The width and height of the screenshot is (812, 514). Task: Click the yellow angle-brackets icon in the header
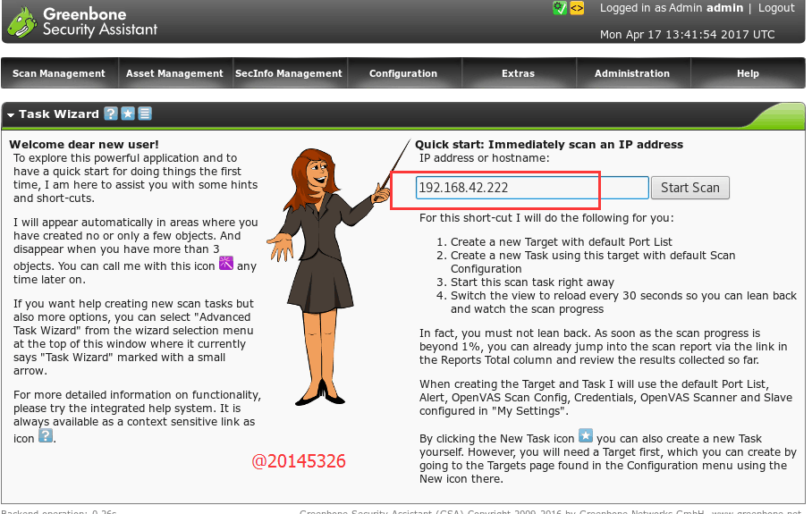[x=577, y=8]
